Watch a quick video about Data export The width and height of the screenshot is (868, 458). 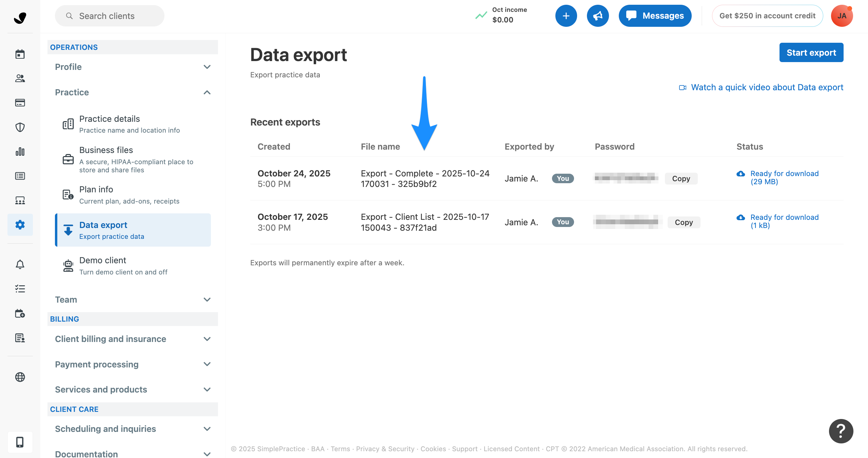pyautogui.click(x=761, y=87)
